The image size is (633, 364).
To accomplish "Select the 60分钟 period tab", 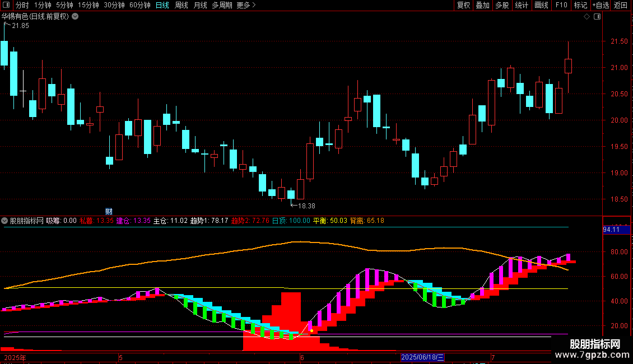I will [x=140, y=5].
